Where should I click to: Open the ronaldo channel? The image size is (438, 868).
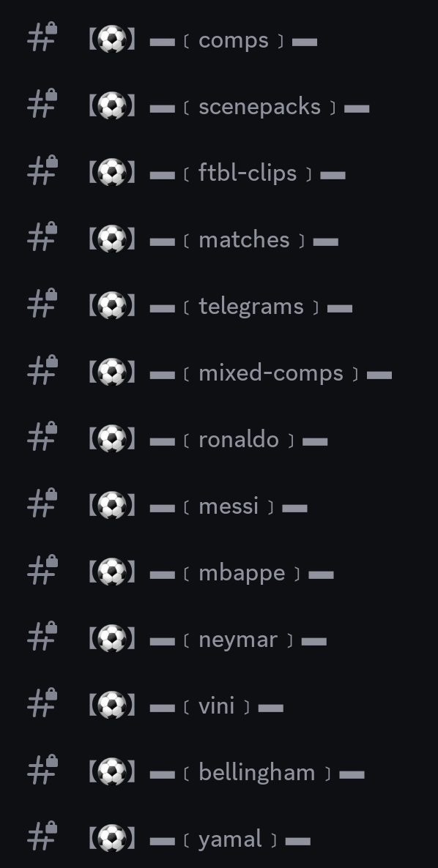tap(219, 440)
